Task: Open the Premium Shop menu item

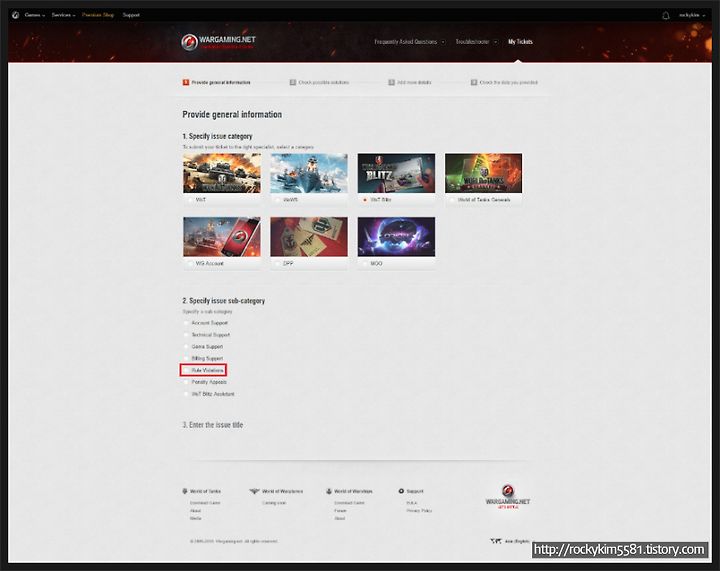Action: [x=98, y=15]
